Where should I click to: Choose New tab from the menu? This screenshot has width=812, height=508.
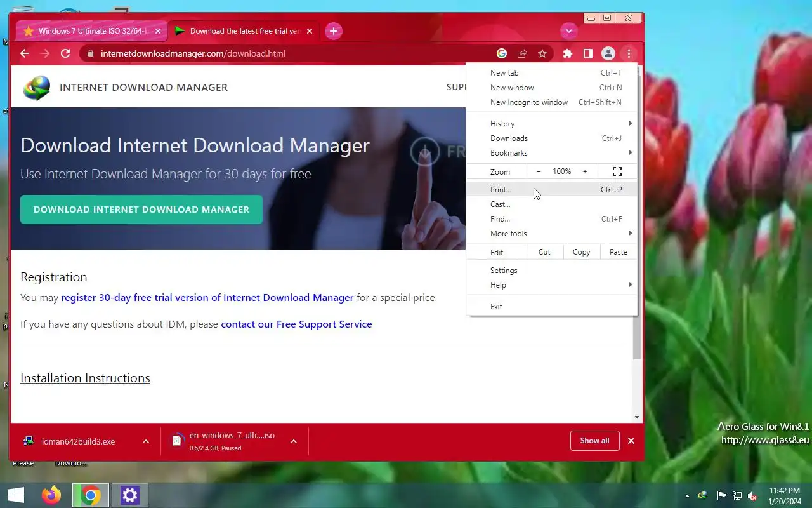(552, 73)
